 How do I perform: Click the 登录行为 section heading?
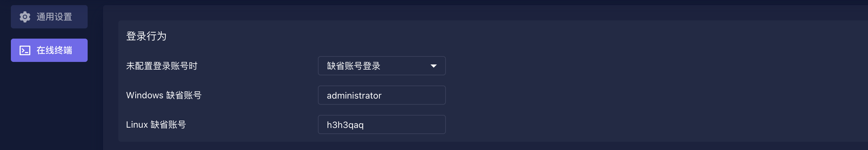click(146, 36)
